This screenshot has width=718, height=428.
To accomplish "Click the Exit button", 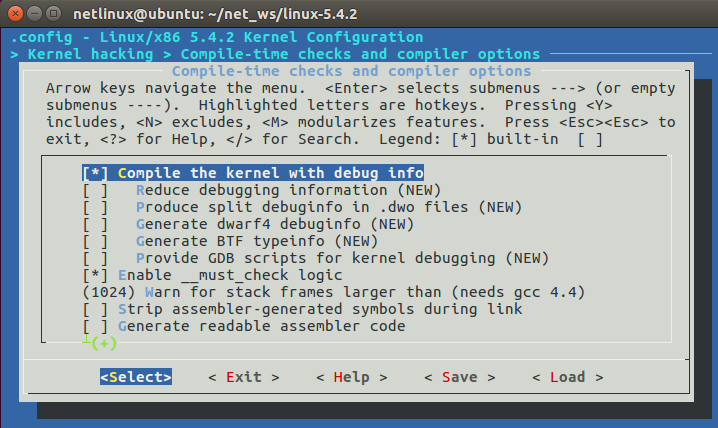I will click(244, 377).
